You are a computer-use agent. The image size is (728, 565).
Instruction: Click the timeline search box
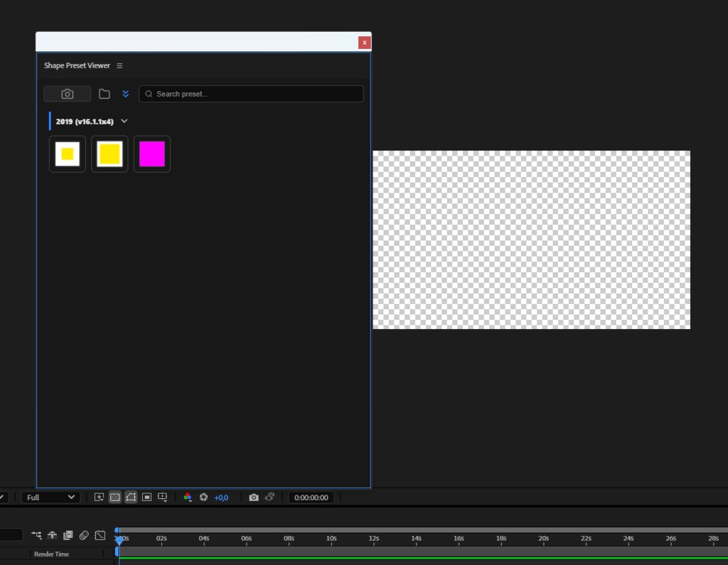click(x=11, y=535)
